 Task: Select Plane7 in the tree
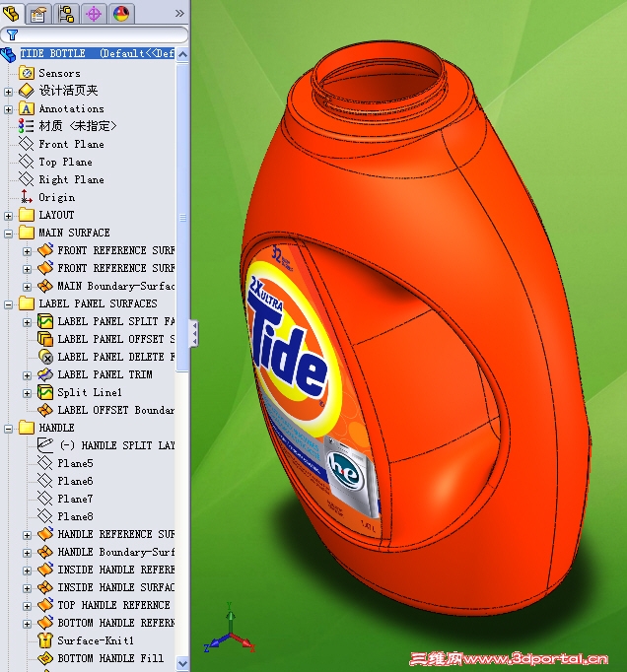[75, 499]
